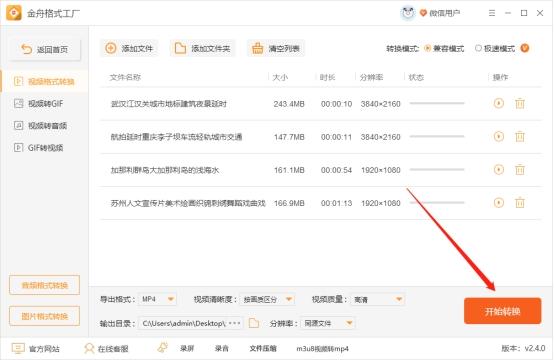This screenshot has height=360, width=554.
Task: Delete the 苏州人文宣传片 video row
Action: [520, 203]
